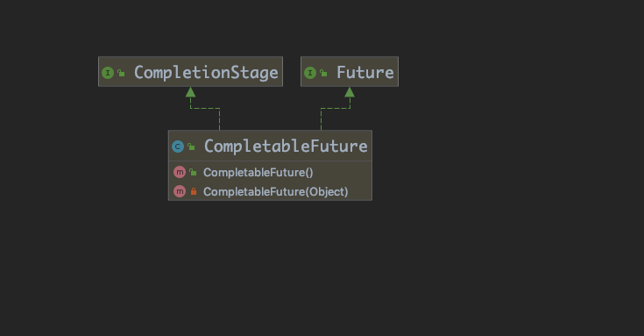The image size is (644, 336).
Task: Click the orange private lock icon
Action: [194, 191]
